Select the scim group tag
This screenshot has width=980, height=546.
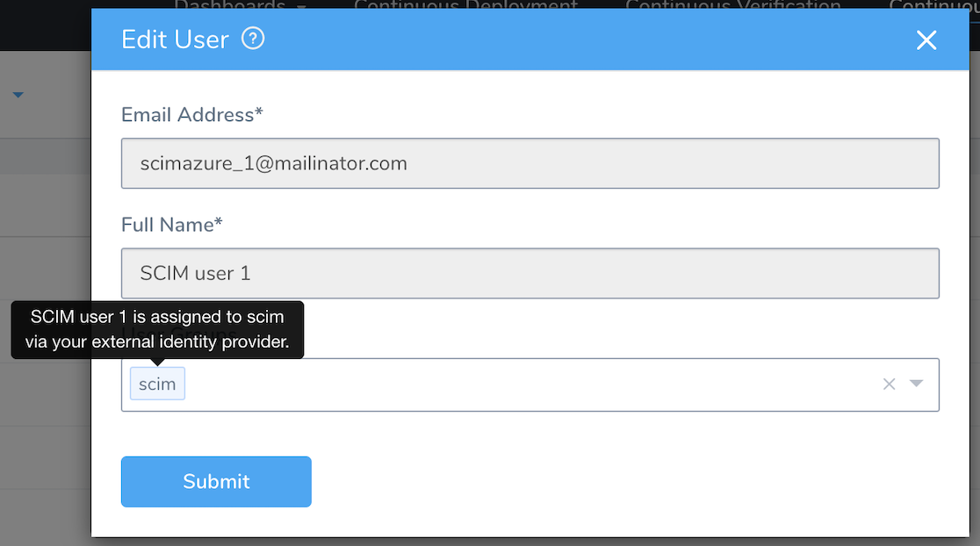click(x=157, y=384)
